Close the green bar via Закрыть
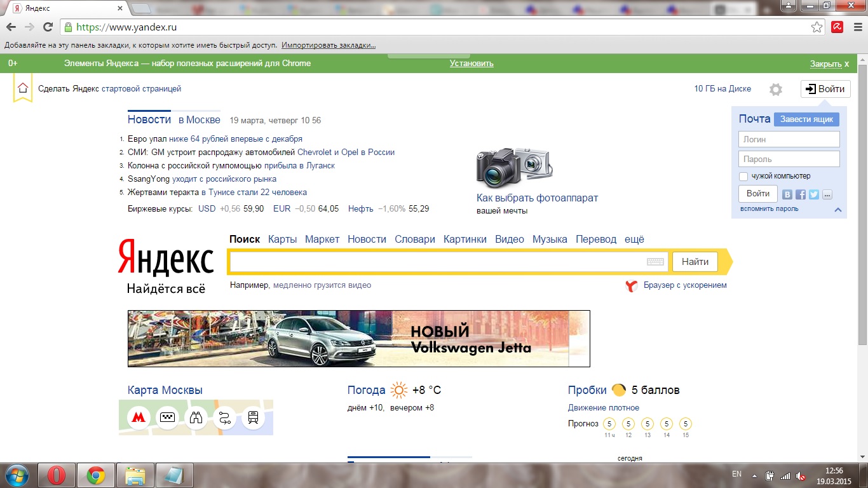The width and height of the screenshot is (868, 488). tap(829, 64)
